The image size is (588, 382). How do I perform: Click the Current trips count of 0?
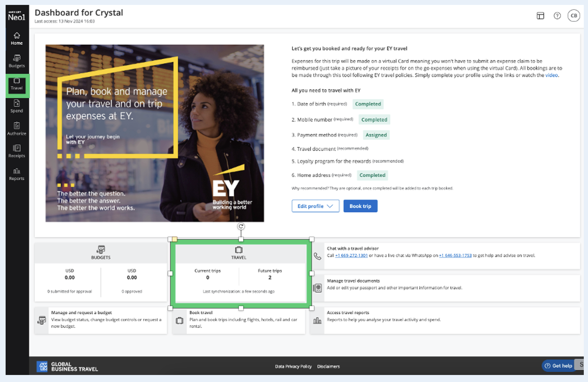(208, 278)
